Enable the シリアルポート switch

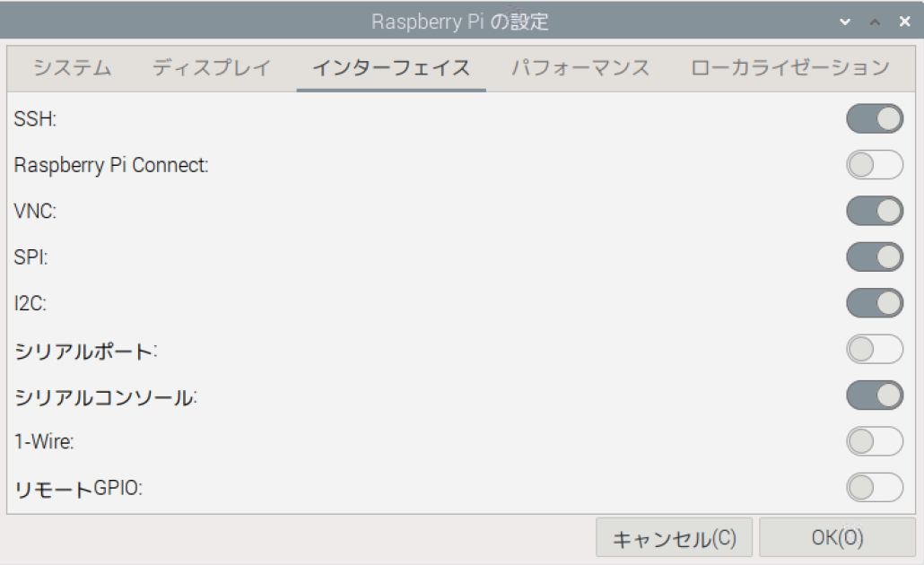coord(874,349)
